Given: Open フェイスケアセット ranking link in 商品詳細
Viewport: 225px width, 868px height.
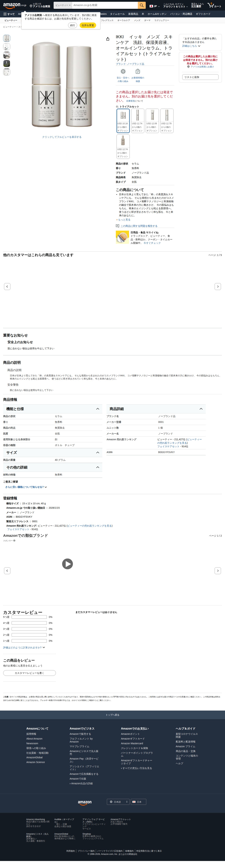Looking at the screenshot, I should coord(168,446).
